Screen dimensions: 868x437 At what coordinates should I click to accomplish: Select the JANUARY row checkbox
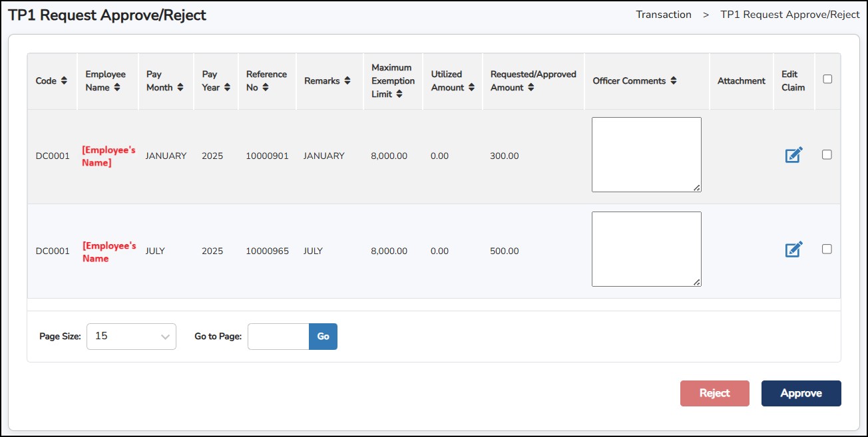[x=827, y=154]
